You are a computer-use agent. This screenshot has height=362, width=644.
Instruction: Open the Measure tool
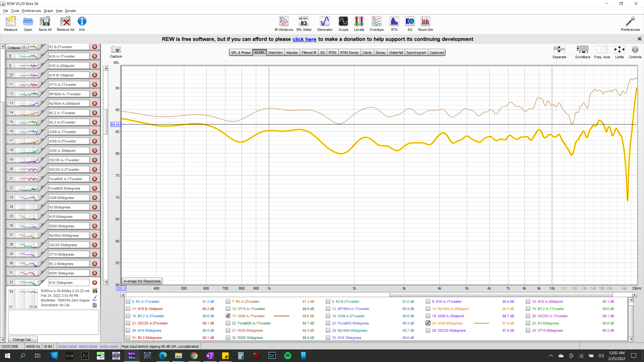click(11, 24)
